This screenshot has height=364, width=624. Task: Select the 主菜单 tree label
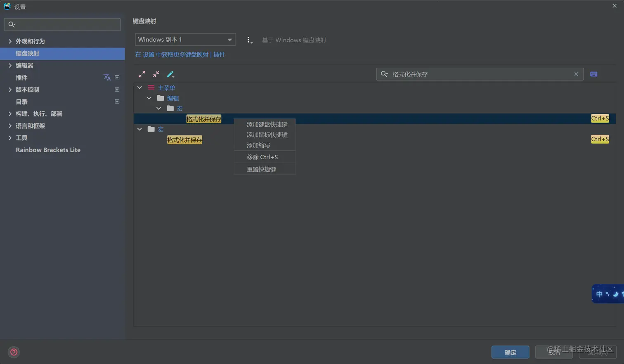point(166,88)
